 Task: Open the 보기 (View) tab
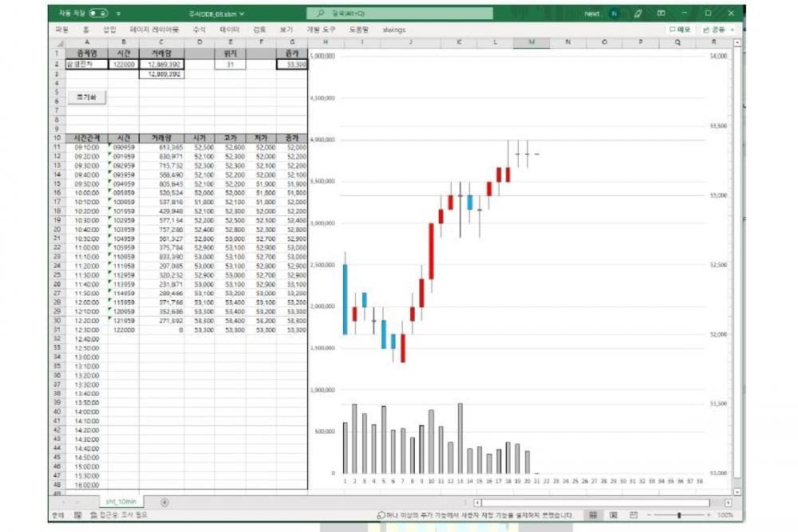(x=286, y=30)
